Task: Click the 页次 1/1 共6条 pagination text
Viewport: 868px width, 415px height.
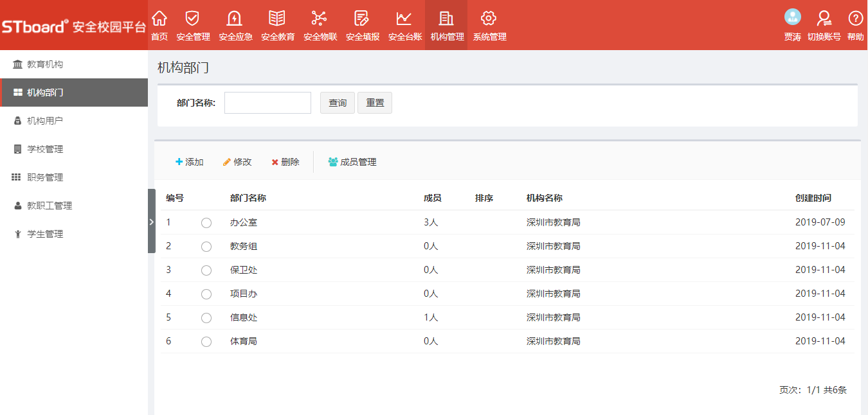Action: [x=813, y=389]
